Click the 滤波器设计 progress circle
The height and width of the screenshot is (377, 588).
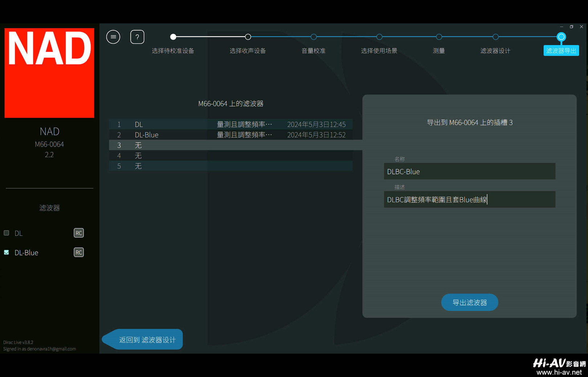click(x=495, y=37)
